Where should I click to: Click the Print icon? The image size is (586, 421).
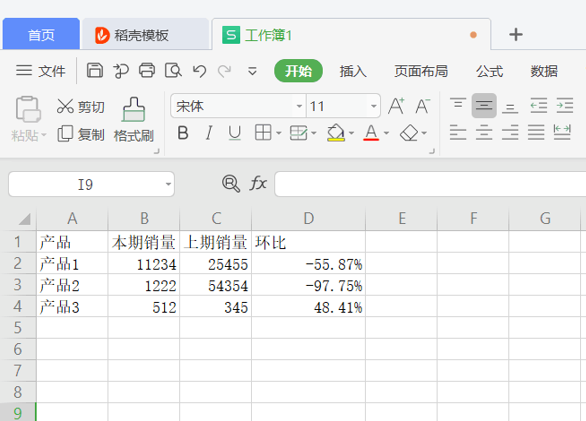click(146, 70)
